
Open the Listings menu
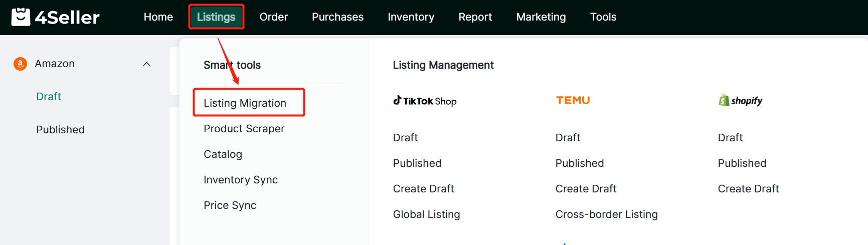(216, 17)
